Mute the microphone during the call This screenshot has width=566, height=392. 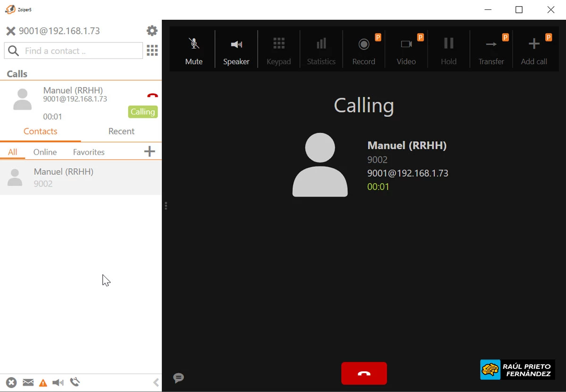pos(193,50)
